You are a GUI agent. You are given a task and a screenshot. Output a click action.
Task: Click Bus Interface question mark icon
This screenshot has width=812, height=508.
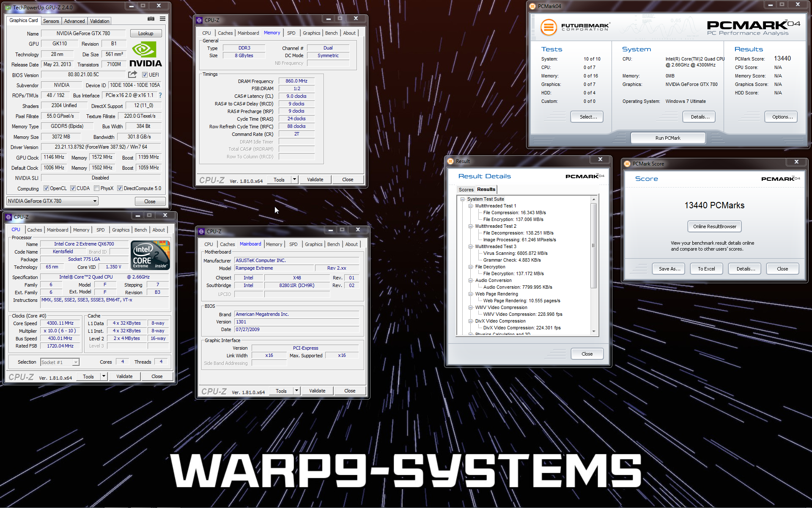pos(160,95)
